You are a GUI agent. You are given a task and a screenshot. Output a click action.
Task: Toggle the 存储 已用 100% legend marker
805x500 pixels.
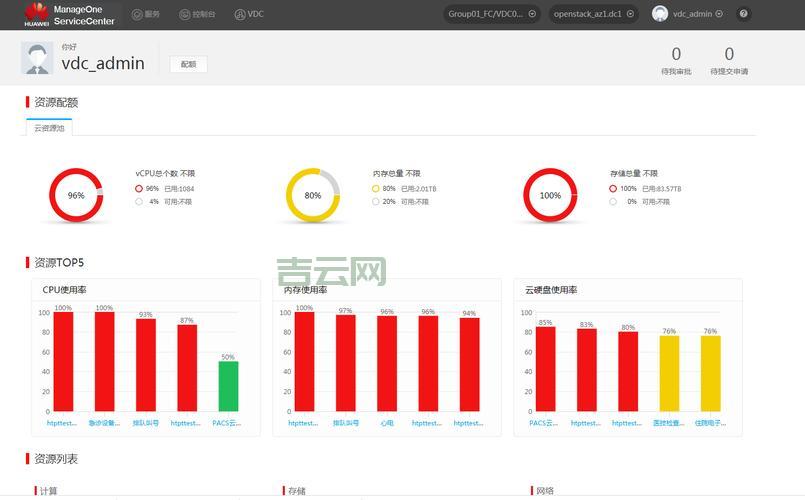coord(613,188)
